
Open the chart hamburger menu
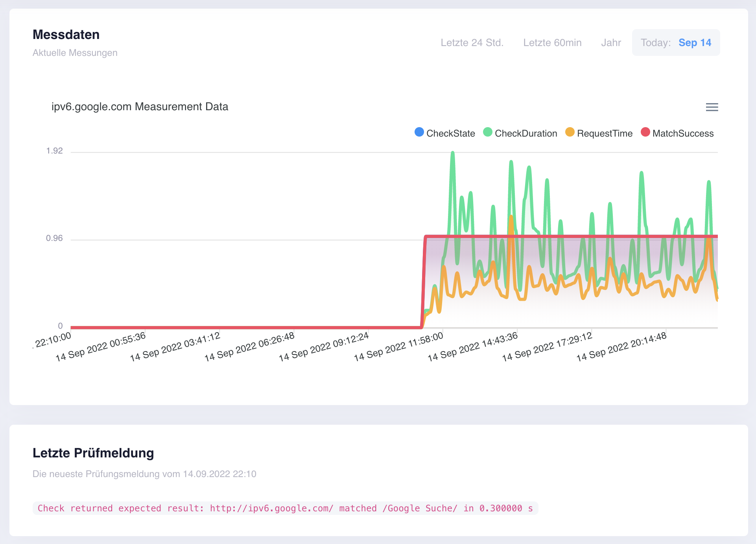712,107
